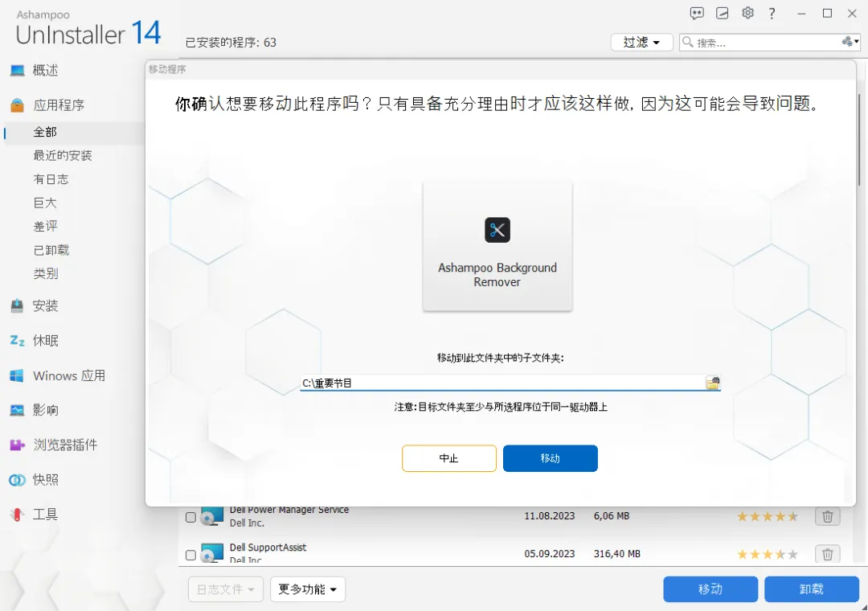Image resolution: width=868 pixels, height=611 pixels.
Task: Delete Dell SupportAssist via trash icon
Action: coord(827,553)
